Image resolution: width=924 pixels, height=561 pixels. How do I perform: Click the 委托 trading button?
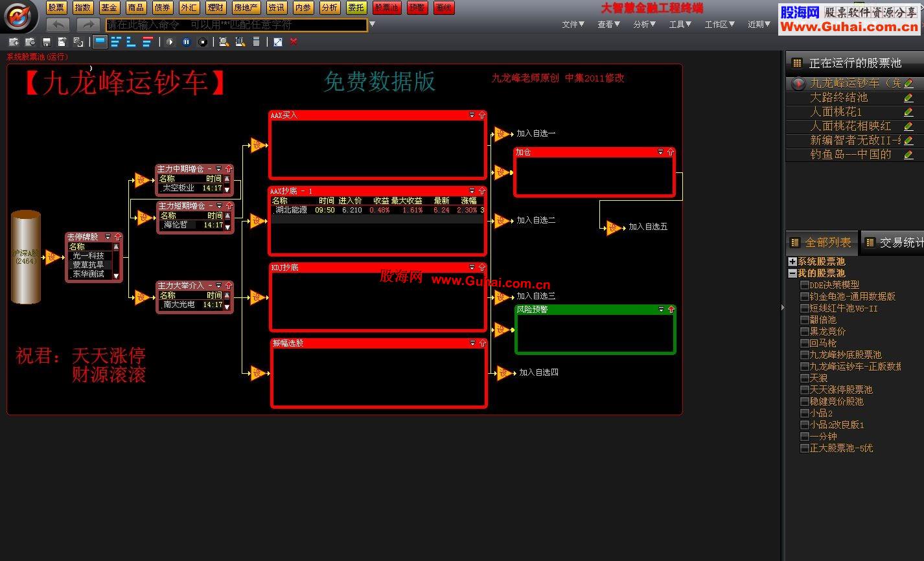[x=356, y=8]
